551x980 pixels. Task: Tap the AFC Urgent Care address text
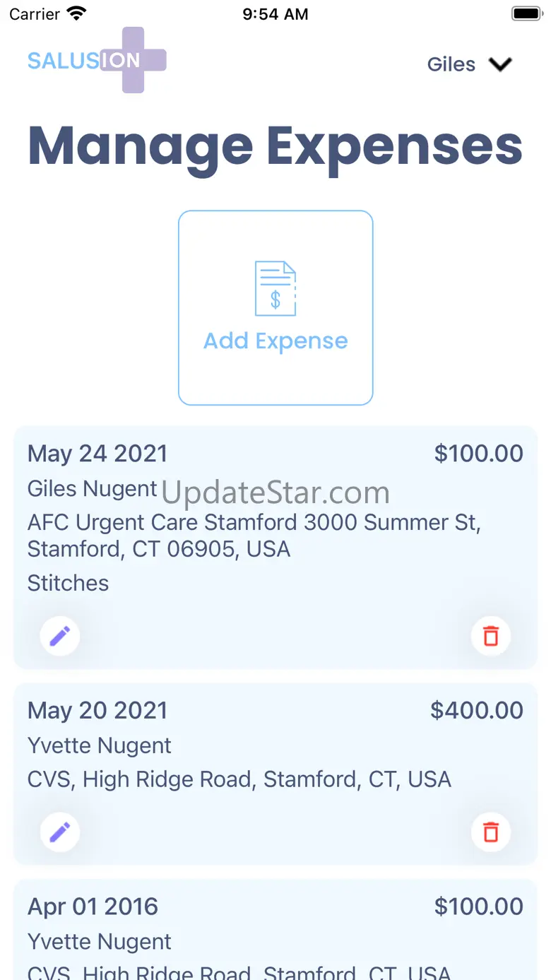click(x=254, y=536)
